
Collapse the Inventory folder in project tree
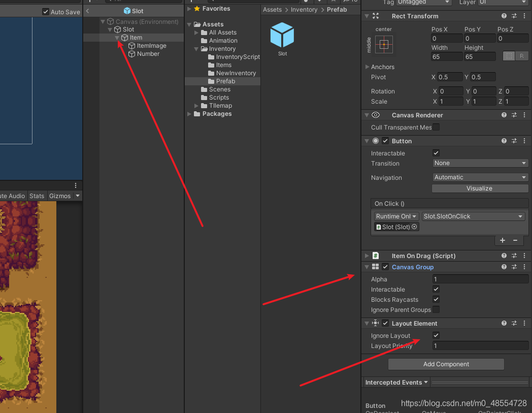[x=196, y=49]
